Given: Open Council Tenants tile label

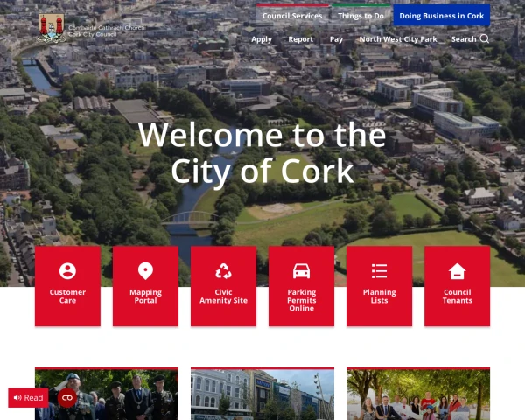Looking at the screenshot, I should coord(458,296).
